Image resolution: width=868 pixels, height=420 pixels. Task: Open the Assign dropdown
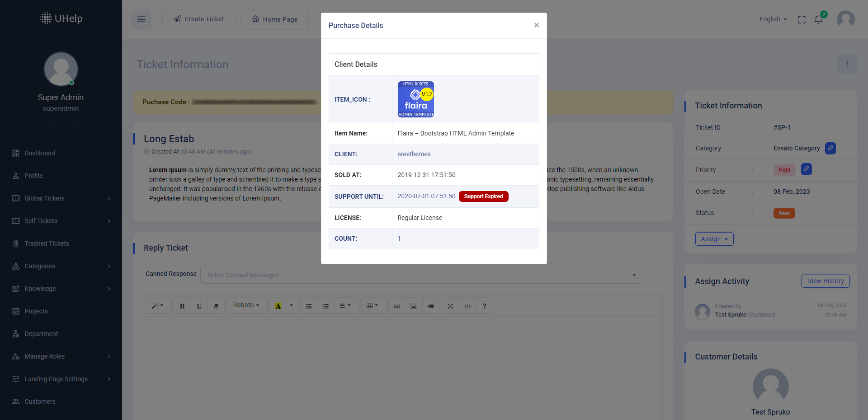pos(714,238)
